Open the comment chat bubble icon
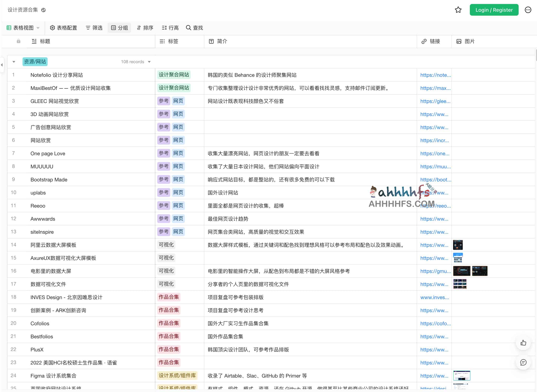The height and width of the screenshot is (392, 537). (x=523, y=362)
